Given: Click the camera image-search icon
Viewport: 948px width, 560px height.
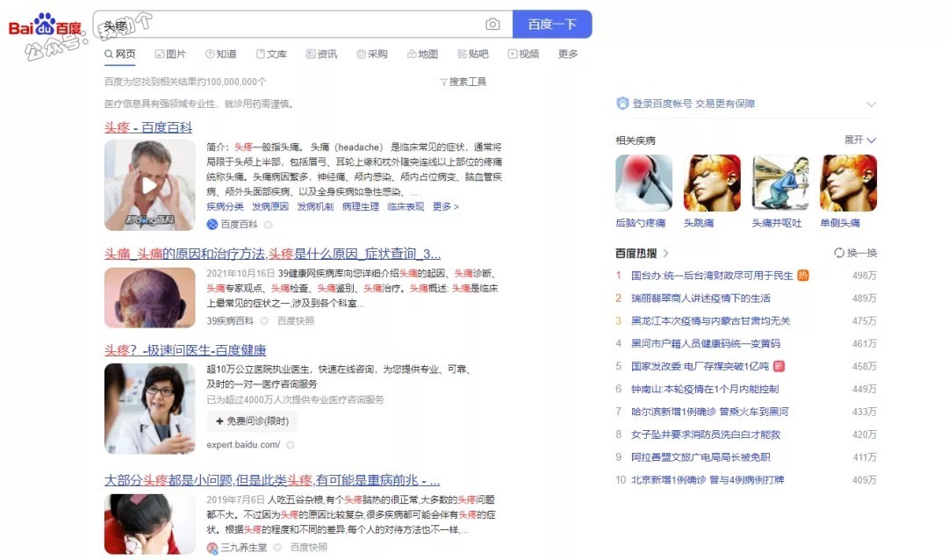Looking at the screenshot, I should (x=492, y=25).
